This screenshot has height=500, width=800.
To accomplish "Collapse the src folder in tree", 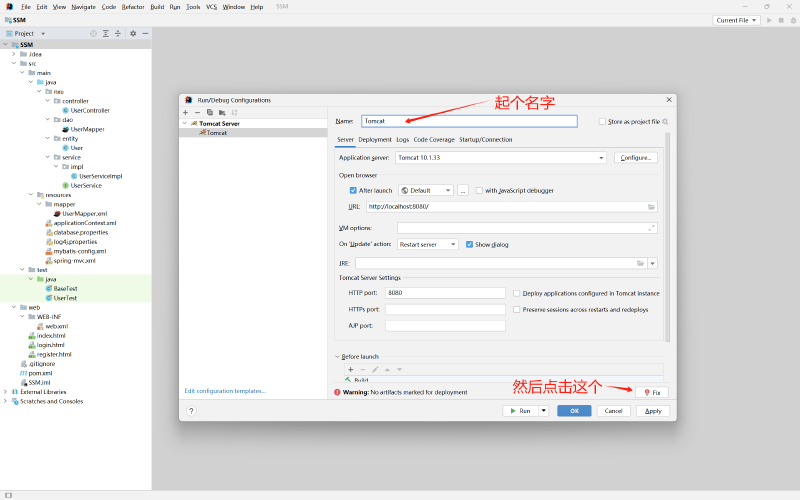I will click(x=14, y=63).
